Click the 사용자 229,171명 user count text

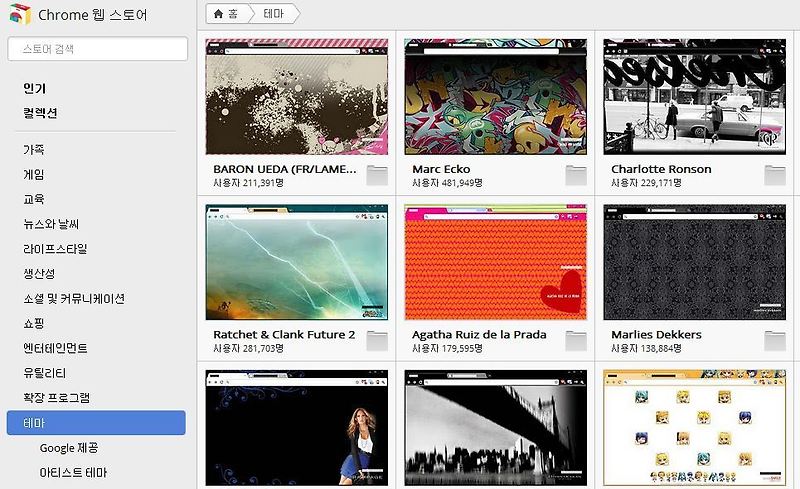point(646,183)
